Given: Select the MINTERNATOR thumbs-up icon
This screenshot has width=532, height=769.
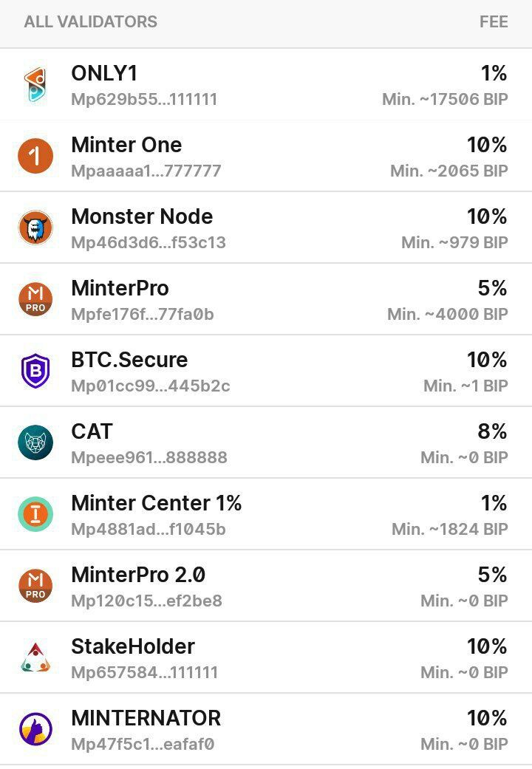Looking at the screenshot, I should (35, 729).
